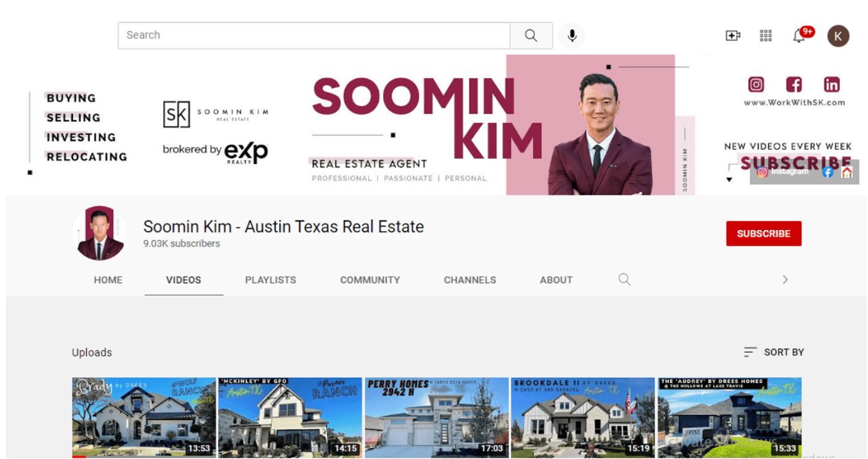
Task: Open the Facebook icon in banner overlay
Action: pyautogui.click(x=828, y=172)
